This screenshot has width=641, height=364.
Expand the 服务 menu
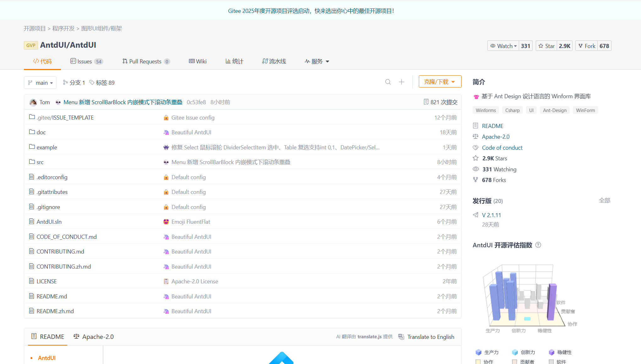[x=317, y=61]
